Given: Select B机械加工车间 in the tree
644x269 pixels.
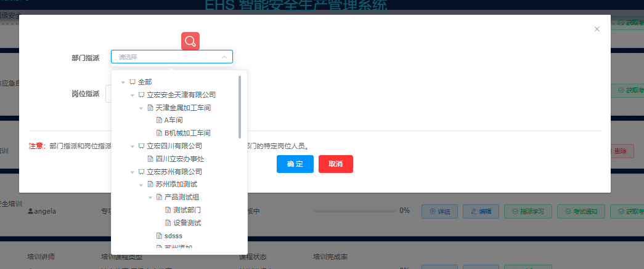Looking at the screenshot, I should [x=188, y=133].
